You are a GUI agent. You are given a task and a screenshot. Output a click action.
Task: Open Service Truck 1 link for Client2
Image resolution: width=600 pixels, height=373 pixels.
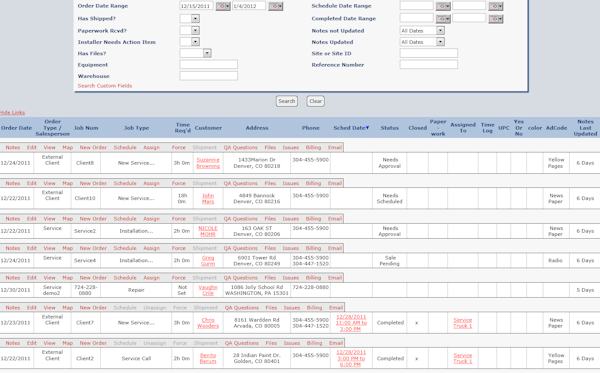463,358
